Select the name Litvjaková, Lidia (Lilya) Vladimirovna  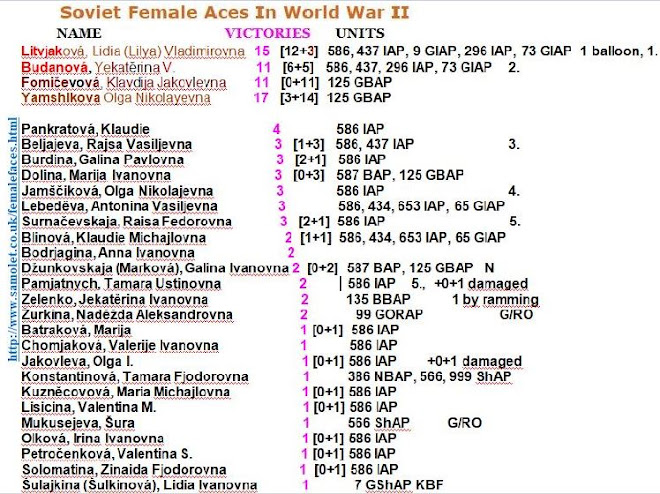[x=133, y=51]
